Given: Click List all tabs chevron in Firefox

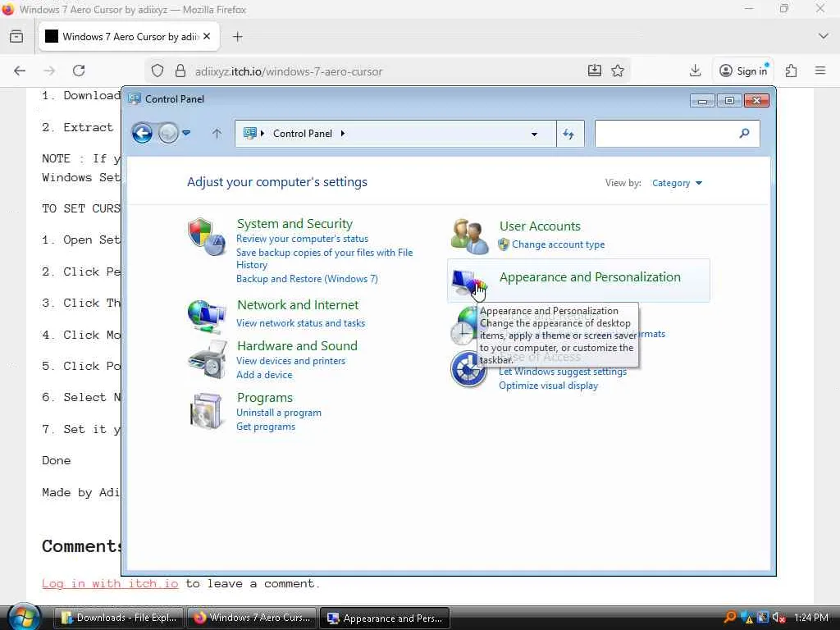Looking at the screenshot, I should point(824,36).
